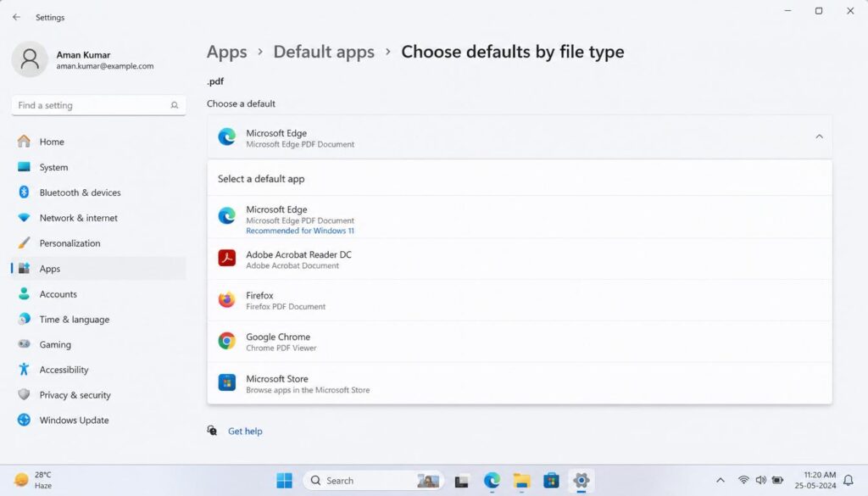Open the Windows Start menu
868x496 pixels.
tap(285, 481)
